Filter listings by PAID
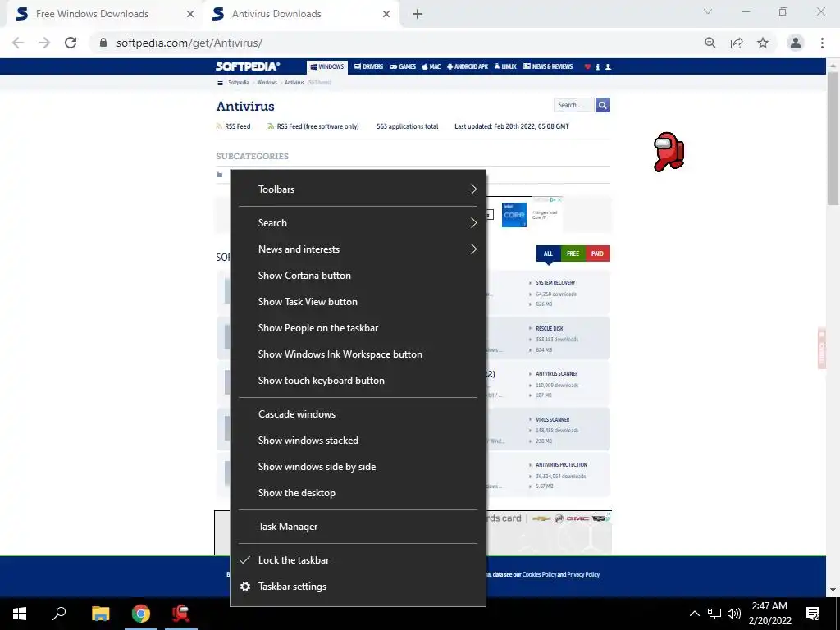 [597, 253]
